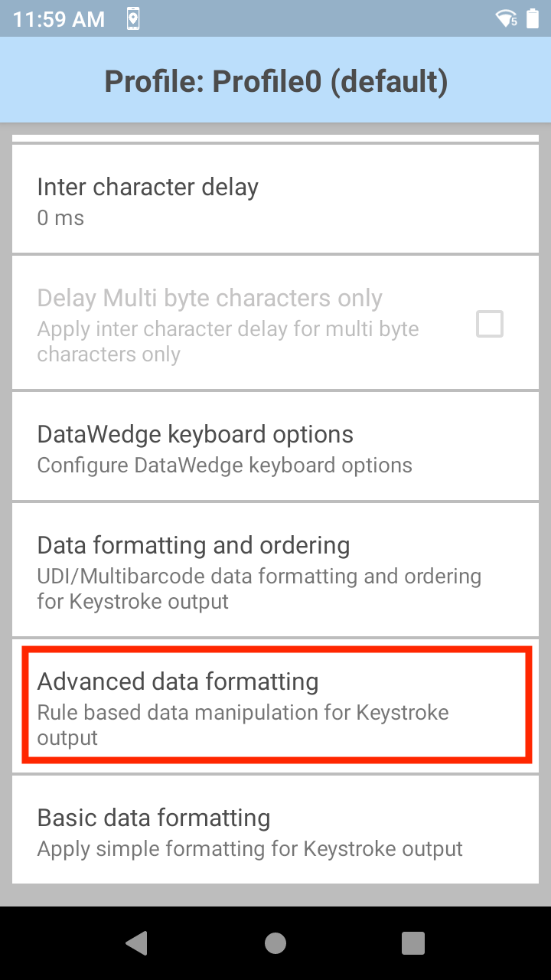This screenshot has width=551, height=980.
Task: Tap Configure DataWedge keyboard options description
Action: click(x=224, y=465)
